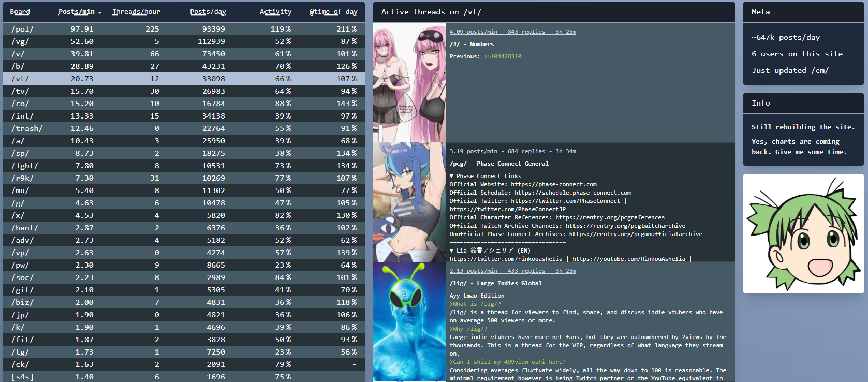Select the highlighted /vt/ board row
Screen dimensions: 868x382
tap(184, 79)
